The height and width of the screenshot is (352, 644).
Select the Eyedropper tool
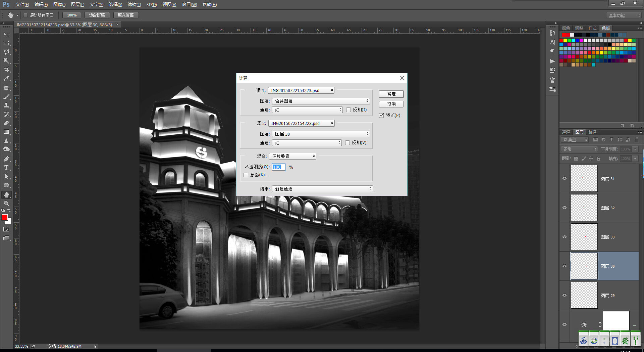tap(6, 78)
